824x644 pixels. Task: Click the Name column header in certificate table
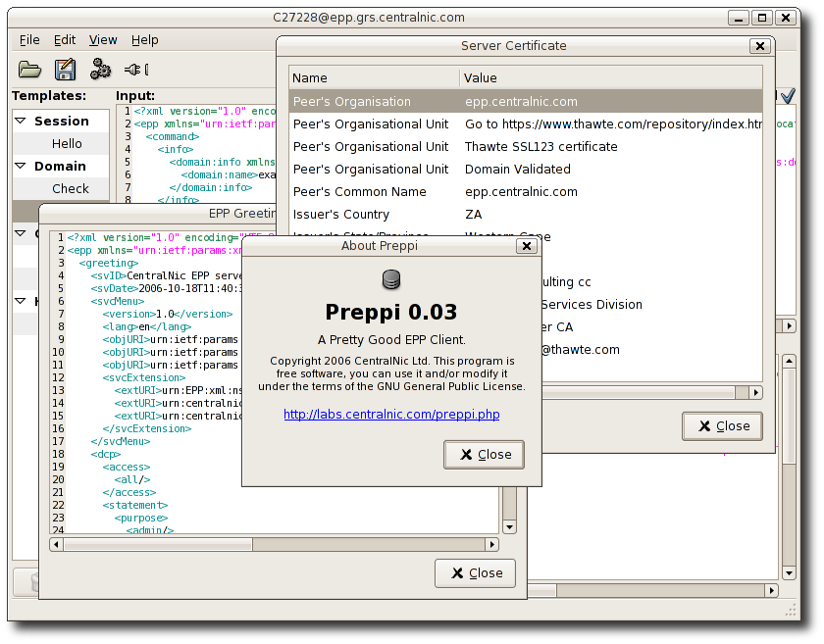point(373,77)
